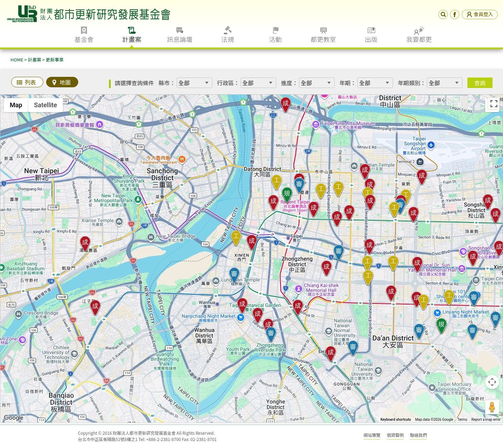This screenshot has height=448, width=503.
Task: Expand the 進度 dropdown
Action: point(316,83)
